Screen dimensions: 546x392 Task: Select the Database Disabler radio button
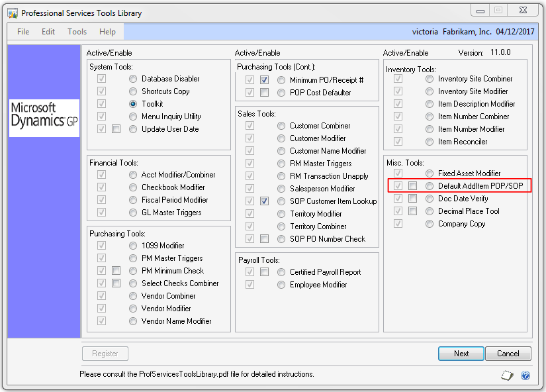(133, 79)
